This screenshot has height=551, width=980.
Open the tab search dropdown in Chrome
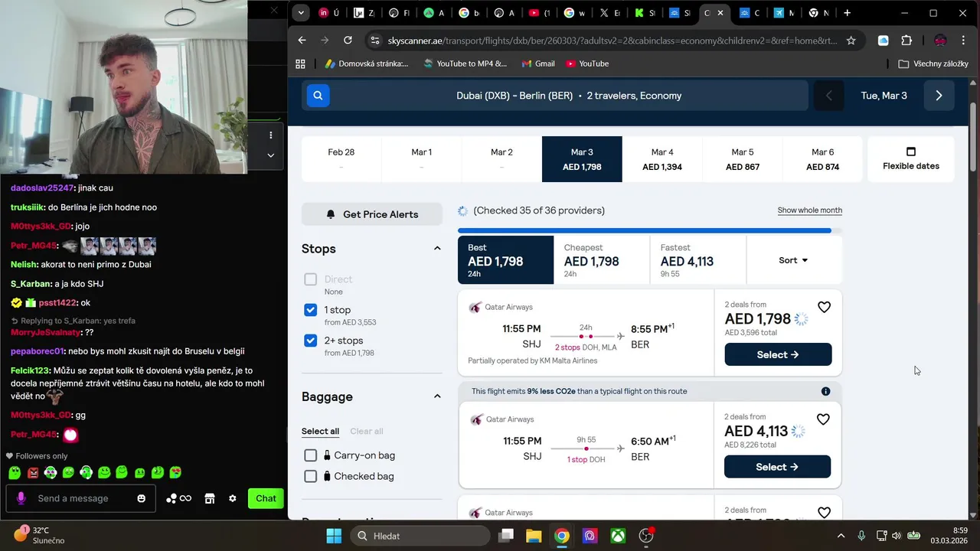coord(301,13)
